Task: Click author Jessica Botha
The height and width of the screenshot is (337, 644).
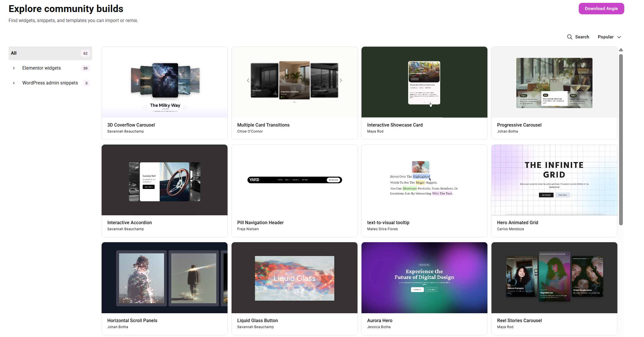Action: point(379,327)
